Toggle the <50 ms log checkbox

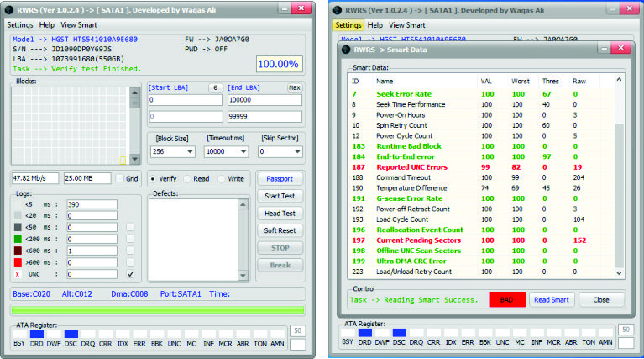pos(130,227)
